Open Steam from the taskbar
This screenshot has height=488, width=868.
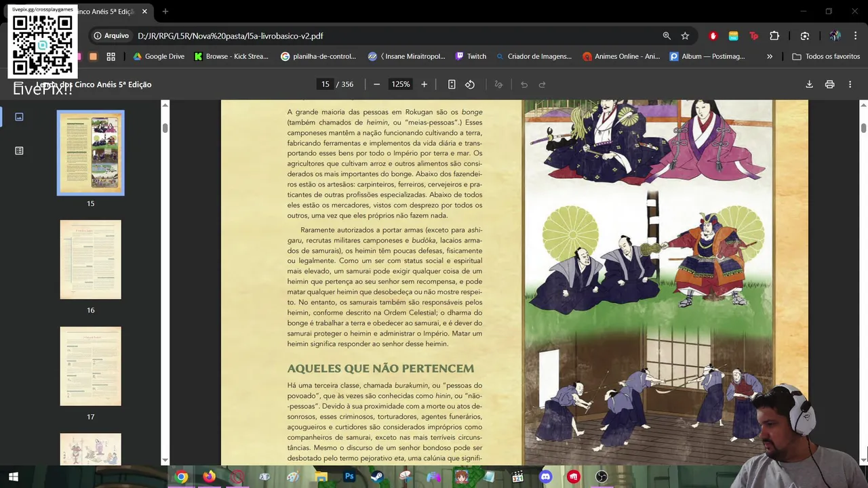coord(378,476)
